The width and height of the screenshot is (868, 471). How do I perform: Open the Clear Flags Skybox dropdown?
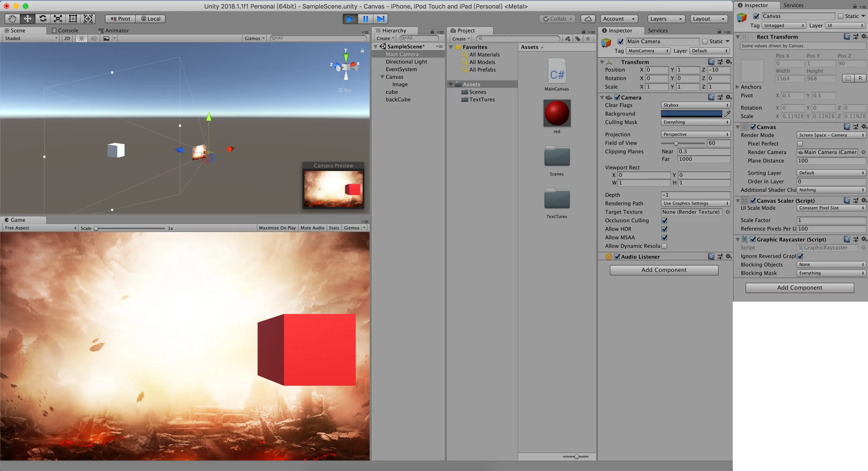(695, 105)
